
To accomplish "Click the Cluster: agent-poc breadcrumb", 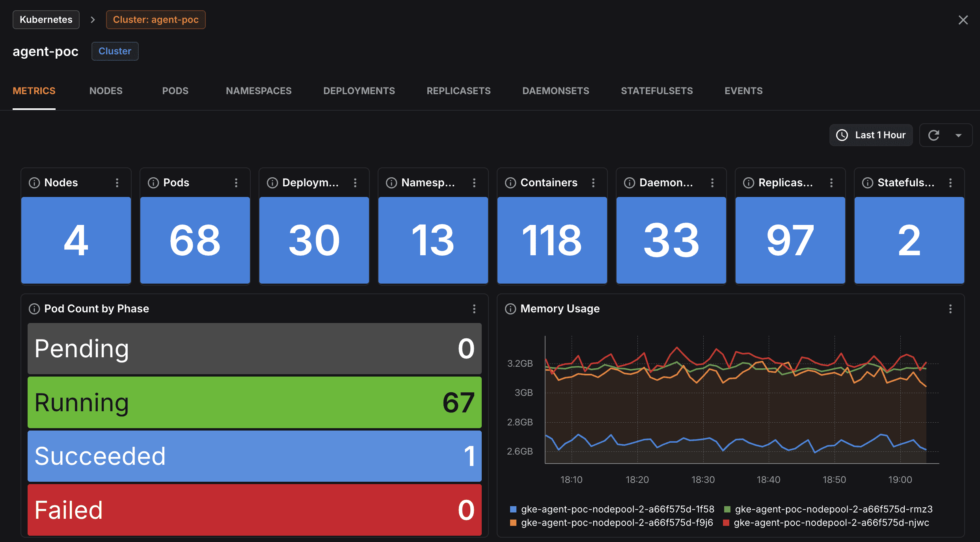I will (x=156, y=20).
